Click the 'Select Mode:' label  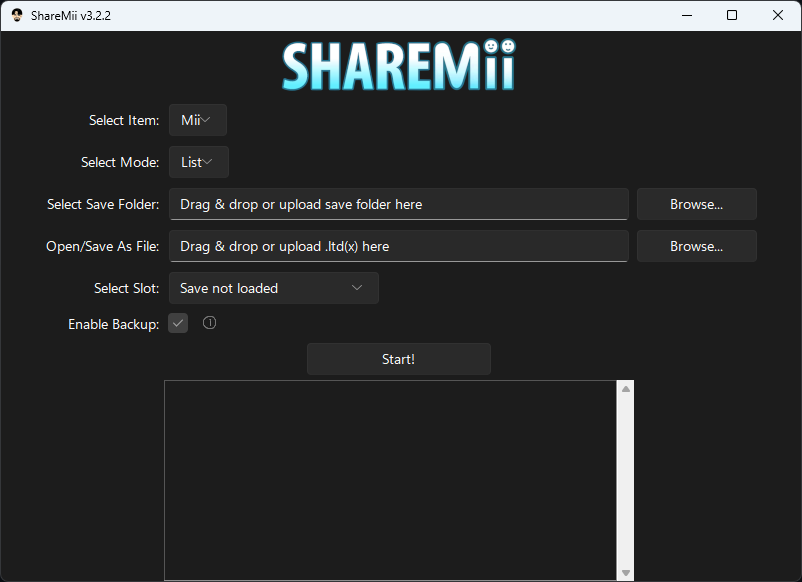(x=120, y=162)
